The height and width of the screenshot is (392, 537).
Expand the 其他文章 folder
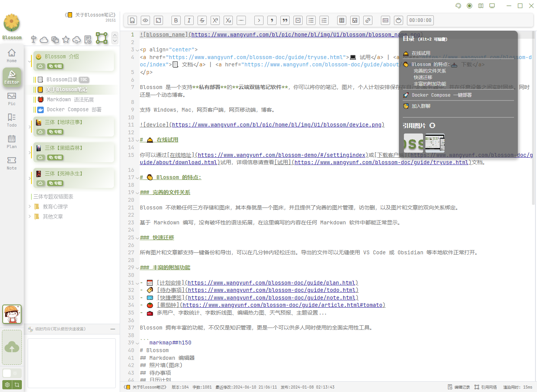[x=30, y=216]
